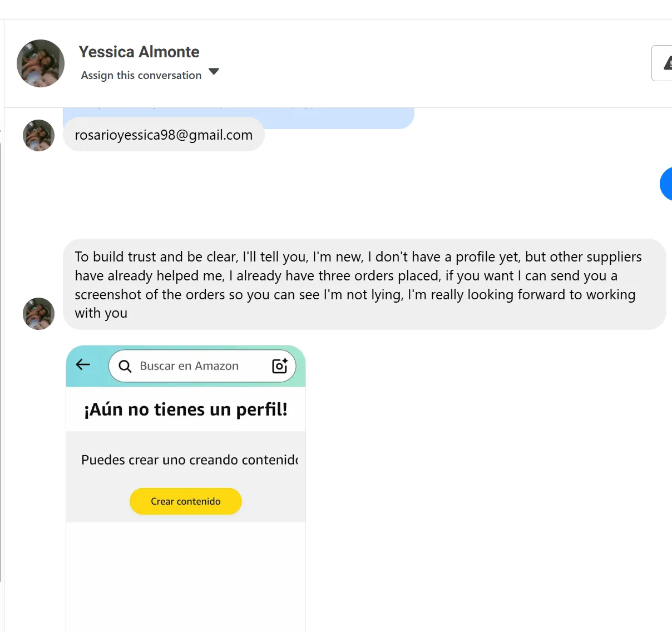The image size is (672, 632).
Task: Click the '¡Aún no tienes un perfil!' heading
Action: pyautogui.click(x=186, y=409)
